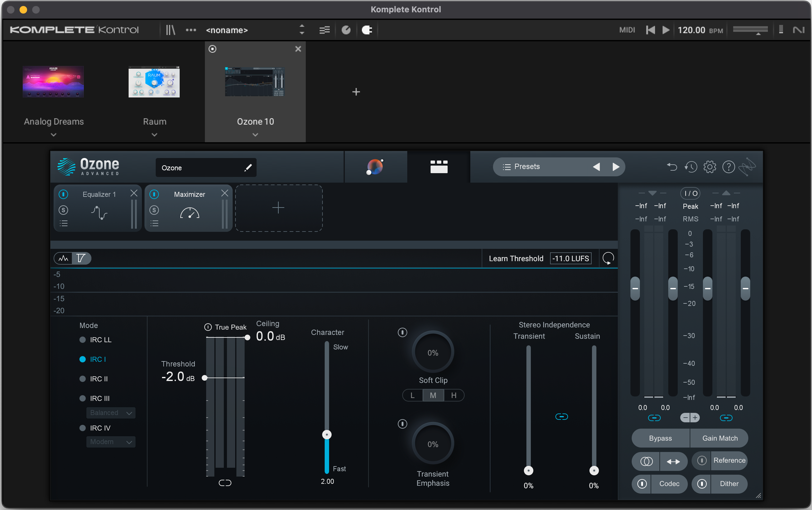Open the IRC III Balanced style dropdown
Image resolution: width=812 pixels, height=510 pixels.
pyautogui.click(x=111, y=413)
